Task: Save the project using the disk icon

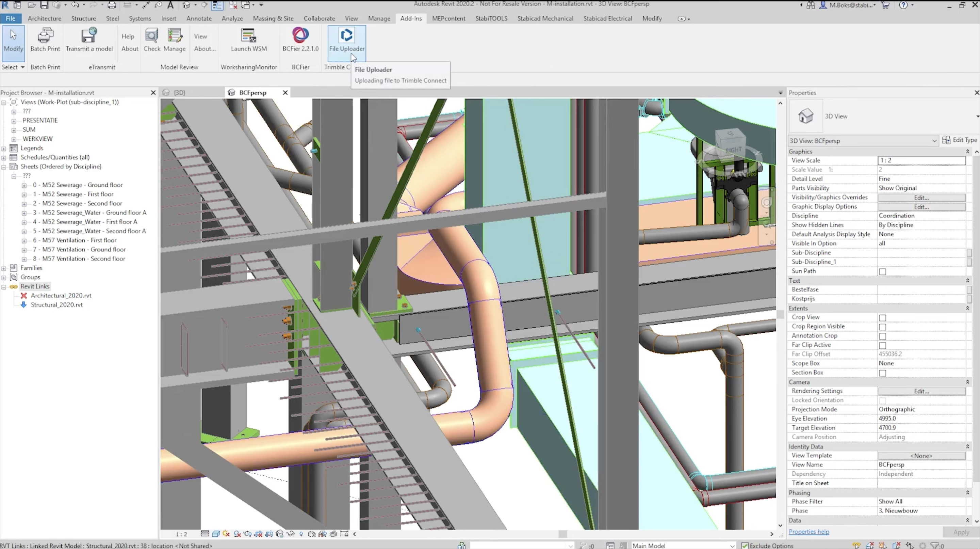Action: (x=44, y=5)
